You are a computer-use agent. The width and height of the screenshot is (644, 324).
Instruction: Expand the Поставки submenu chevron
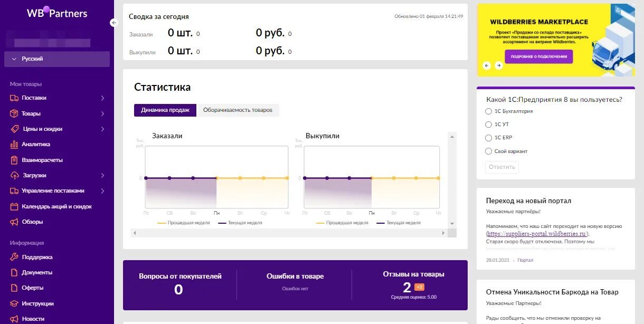coord(102,98)
